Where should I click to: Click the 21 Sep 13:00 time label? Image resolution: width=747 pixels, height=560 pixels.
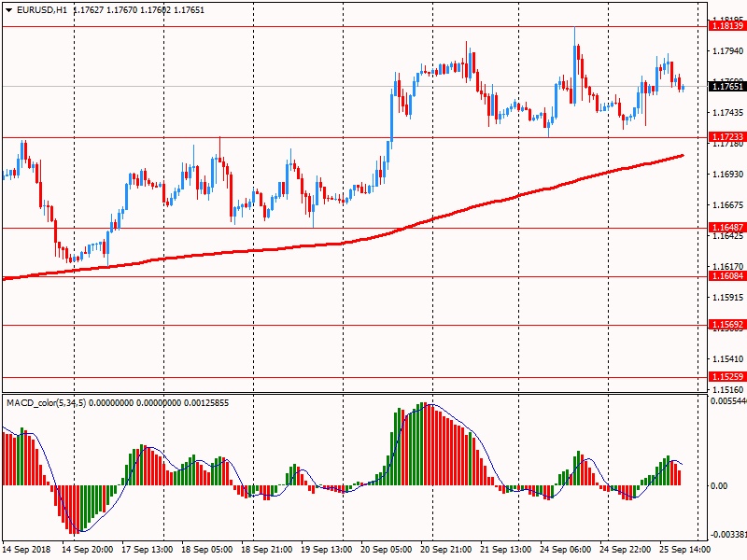coord(508,550)
